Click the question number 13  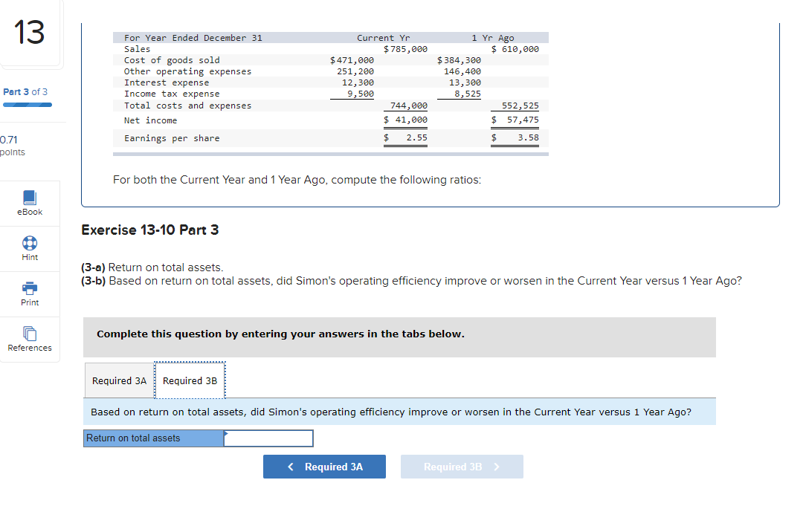point(29,33)
